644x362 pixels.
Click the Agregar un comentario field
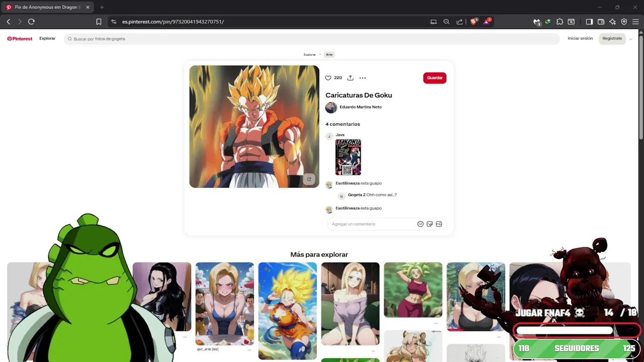click(386, 224)
